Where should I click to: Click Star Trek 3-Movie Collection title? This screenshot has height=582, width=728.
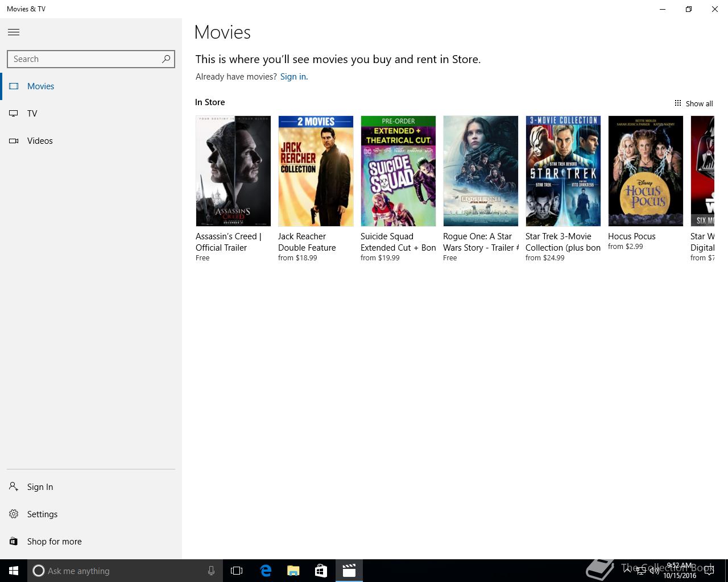(x=563, y=242)
